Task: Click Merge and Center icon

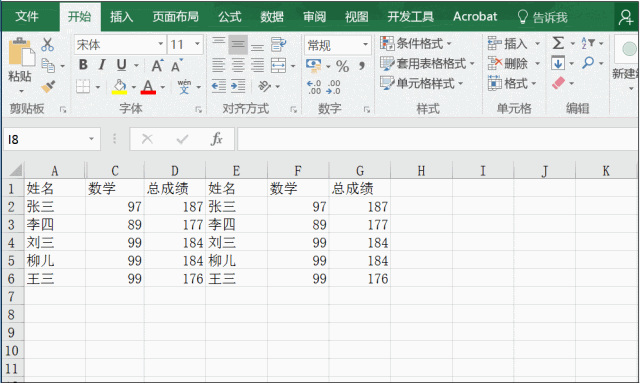Action: (278, 65)
